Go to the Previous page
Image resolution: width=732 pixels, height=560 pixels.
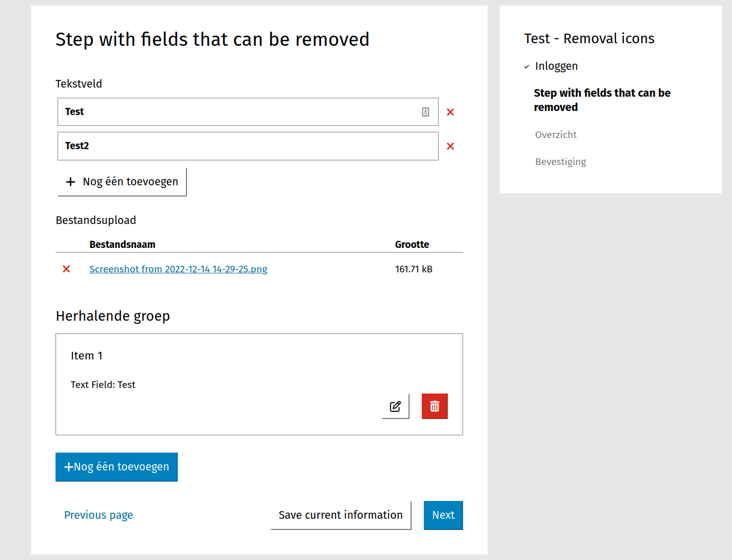[98, 515]
